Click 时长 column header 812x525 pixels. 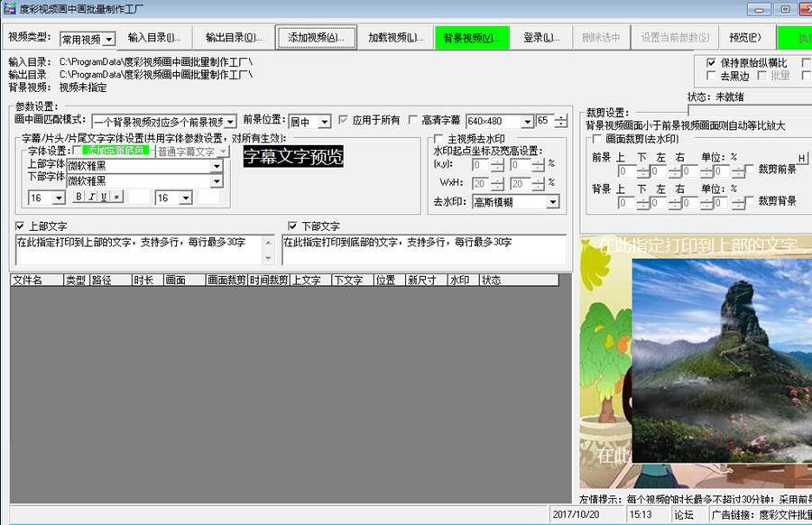[148, 281]
